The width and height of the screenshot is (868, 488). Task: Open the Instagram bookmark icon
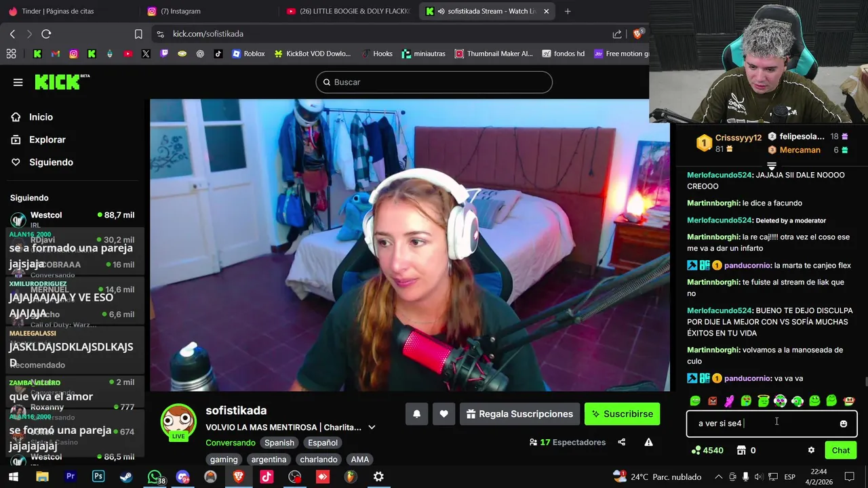point(73,54)
